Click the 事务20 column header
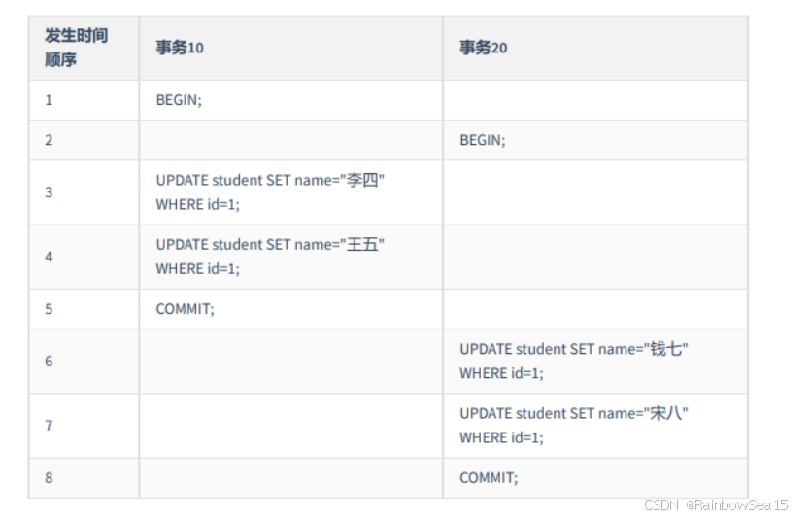The width and height of the screenshot is (812, 520). 484,48
